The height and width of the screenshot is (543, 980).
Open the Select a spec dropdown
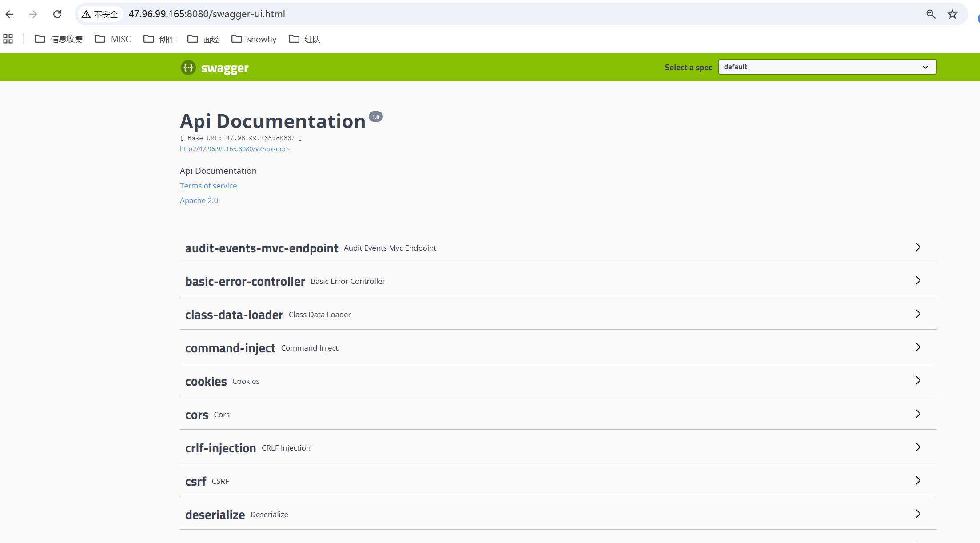click(827, 67)
